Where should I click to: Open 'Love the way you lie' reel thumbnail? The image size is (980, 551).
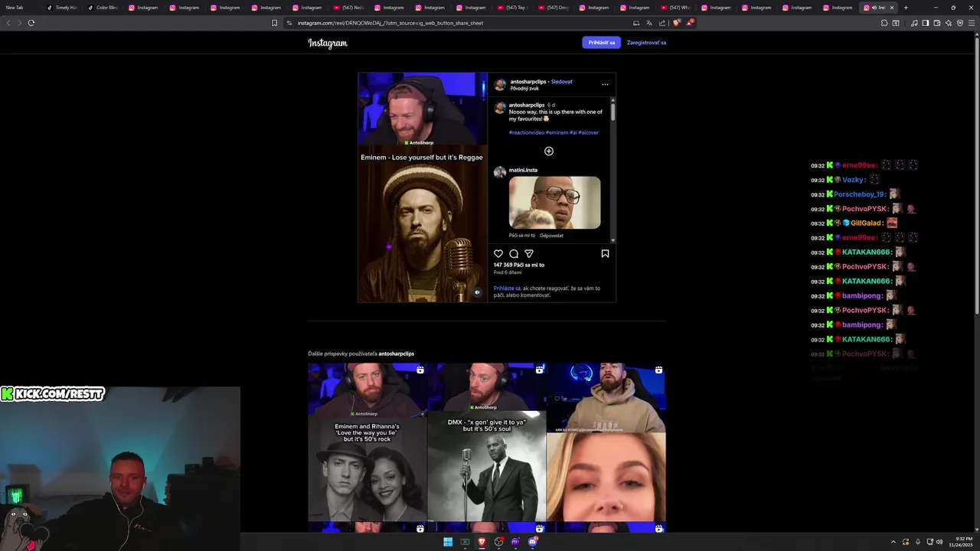(367, 442)
